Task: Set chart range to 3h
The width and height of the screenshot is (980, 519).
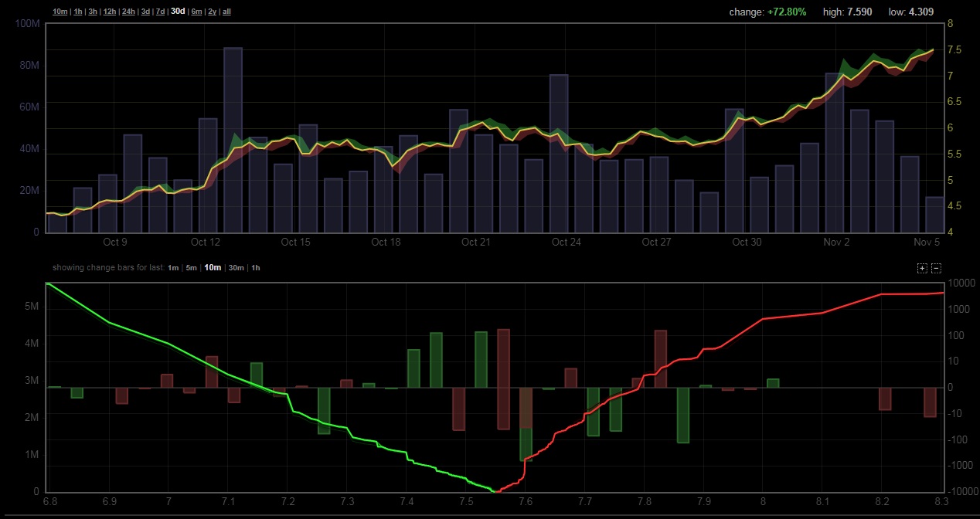Action: pos(93,12)
